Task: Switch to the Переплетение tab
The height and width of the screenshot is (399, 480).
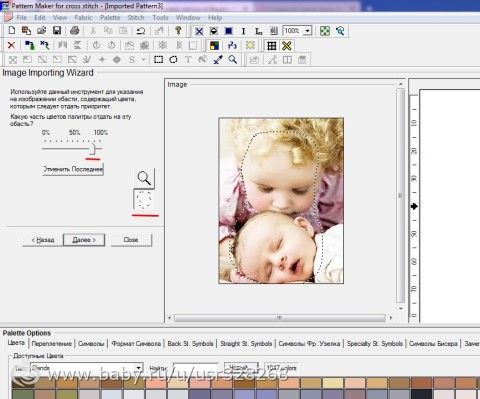Action: point(52,343)
